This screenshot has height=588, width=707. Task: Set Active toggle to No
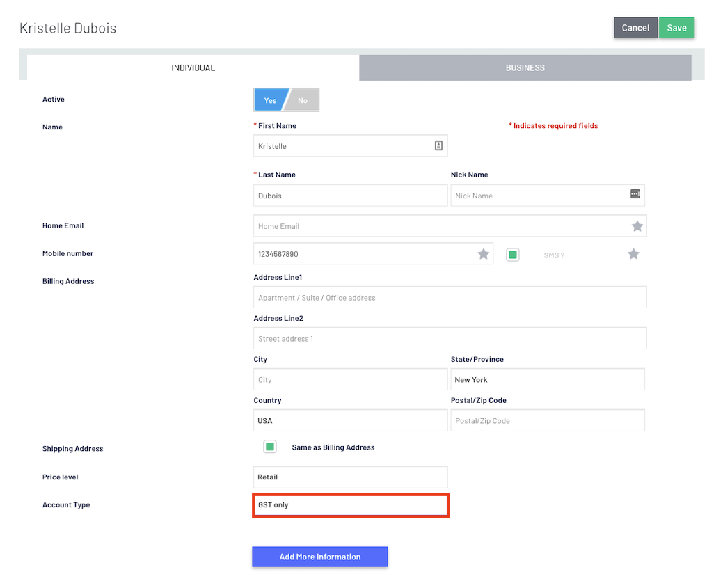303,100
